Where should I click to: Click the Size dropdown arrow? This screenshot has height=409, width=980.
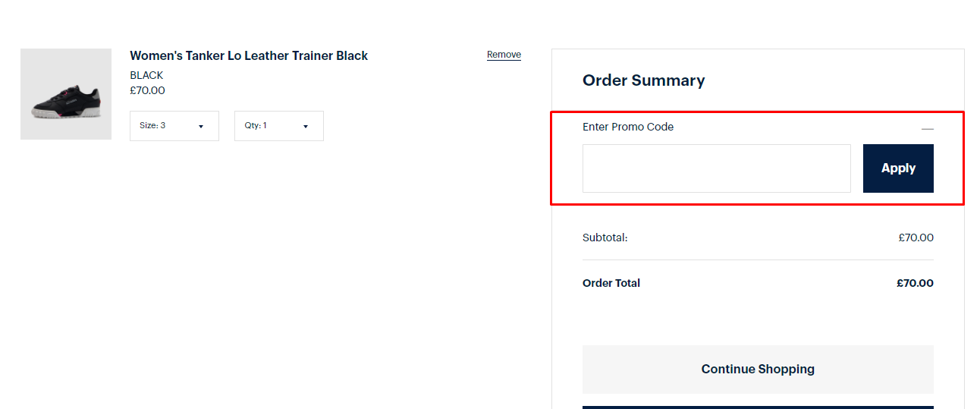(x=201, y=127)
